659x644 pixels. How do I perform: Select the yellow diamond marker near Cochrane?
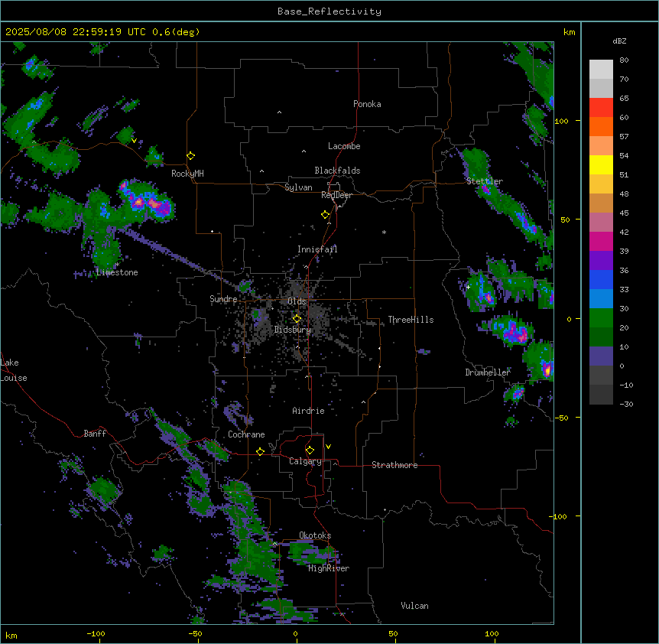click(x=260, y=451)
